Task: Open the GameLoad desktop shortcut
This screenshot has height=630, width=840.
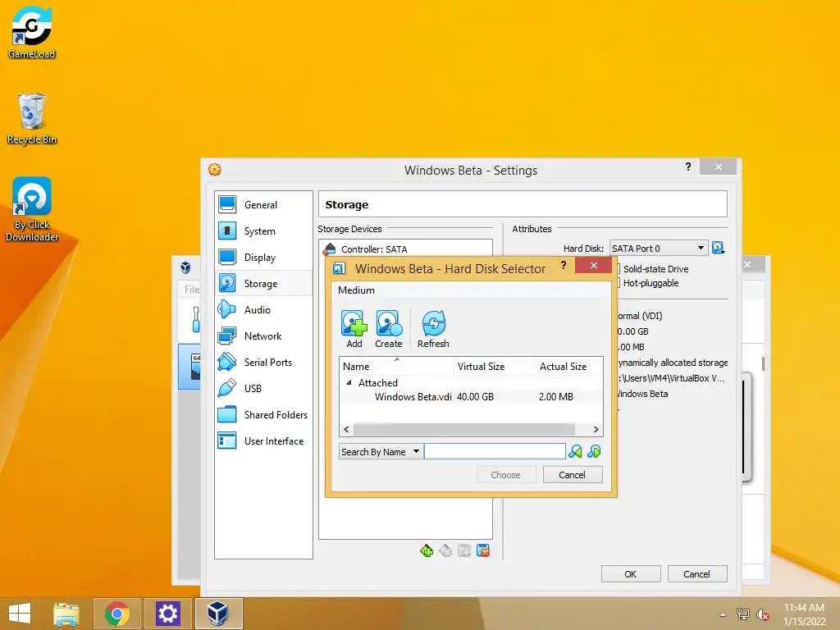Action: pos(32,32)
